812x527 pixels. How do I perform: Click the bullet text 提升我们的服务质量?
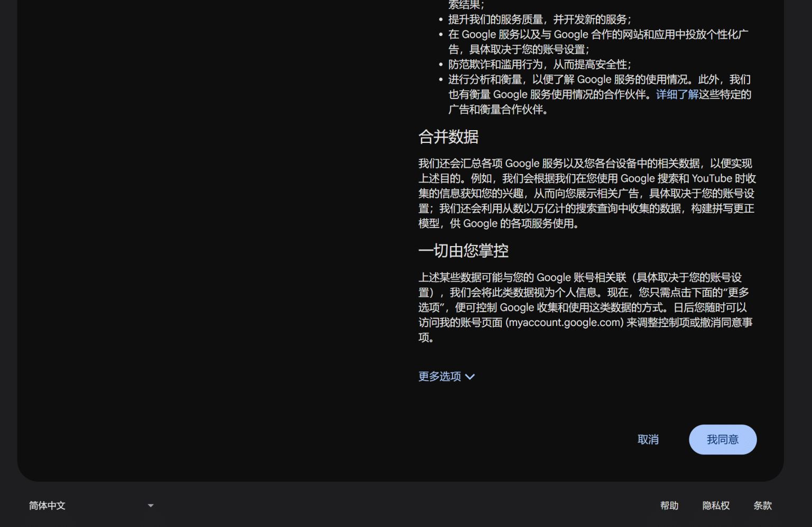pyautogui.click(x=495, y=20)
